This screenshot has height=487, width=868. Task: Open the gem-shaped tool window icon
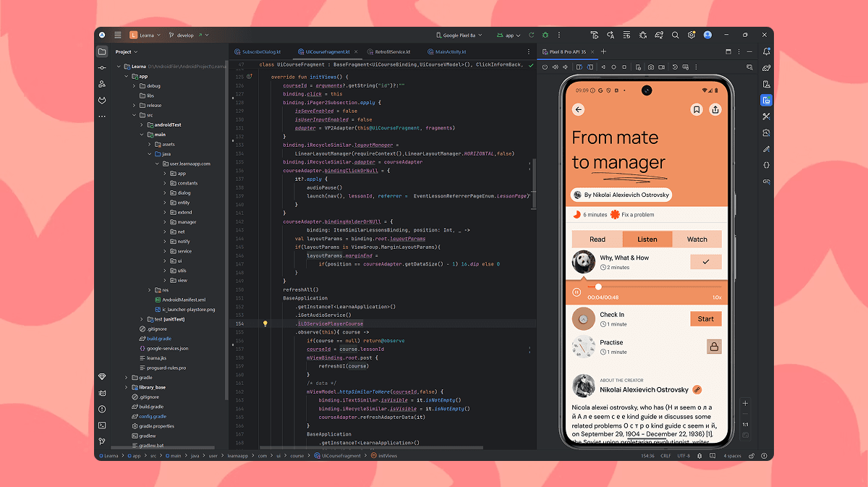tap(102, 377)
